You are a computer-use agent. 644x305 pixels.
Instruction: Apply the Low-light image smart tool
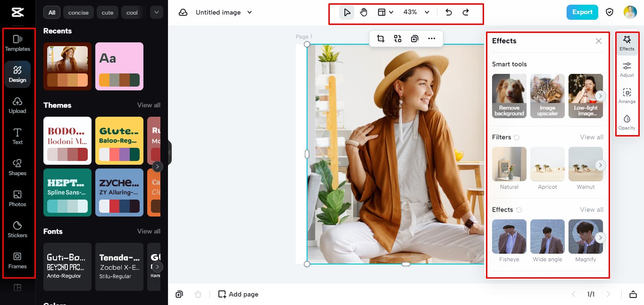point(586,96)
